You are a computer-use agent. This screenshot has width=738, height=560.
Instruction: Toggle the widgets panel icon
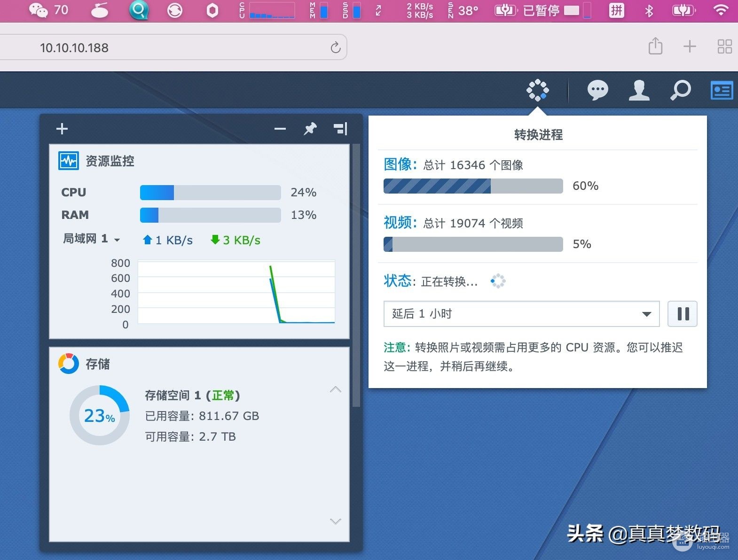[x=722, y=90]
